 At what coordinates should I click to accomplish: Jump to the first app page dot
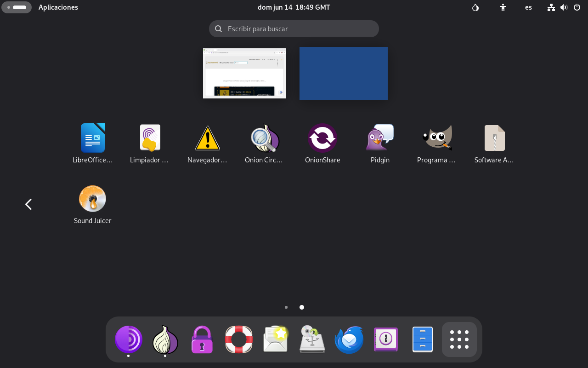pyautogui.click(x=286, y=307)
